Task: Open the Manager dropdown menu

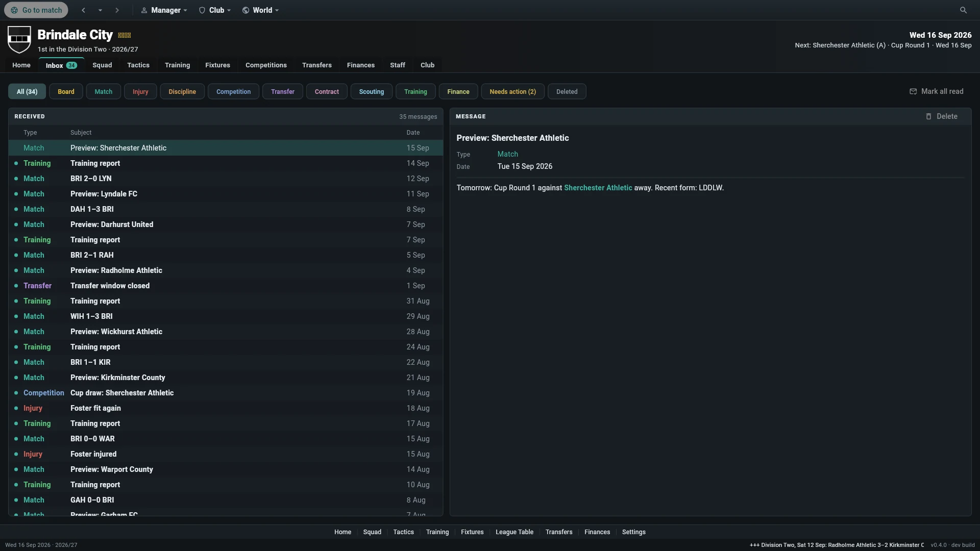Action: (164, 10)
